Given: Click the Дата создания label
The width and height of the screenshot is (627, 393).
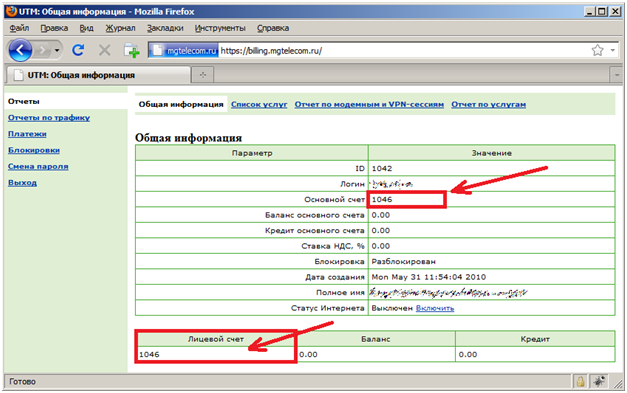Looking at the screenshot, I should coord(335,277).
